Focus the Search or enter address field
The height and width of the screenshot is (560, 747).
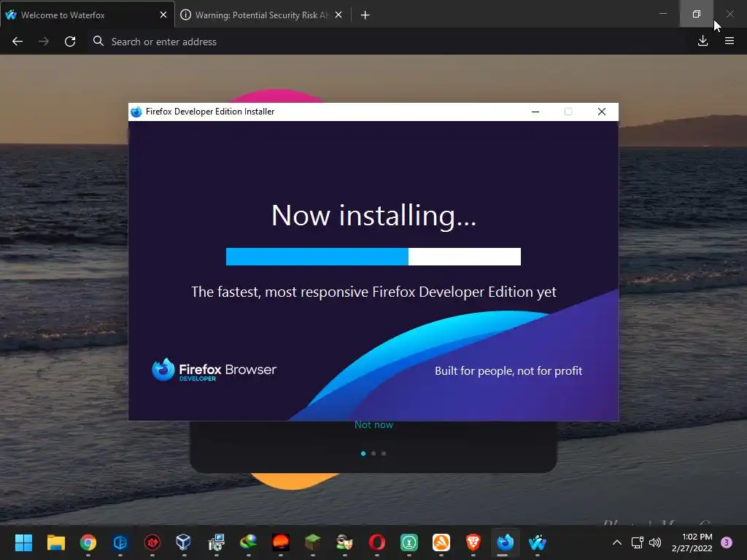pyautogui.click(x=388, y=42)
